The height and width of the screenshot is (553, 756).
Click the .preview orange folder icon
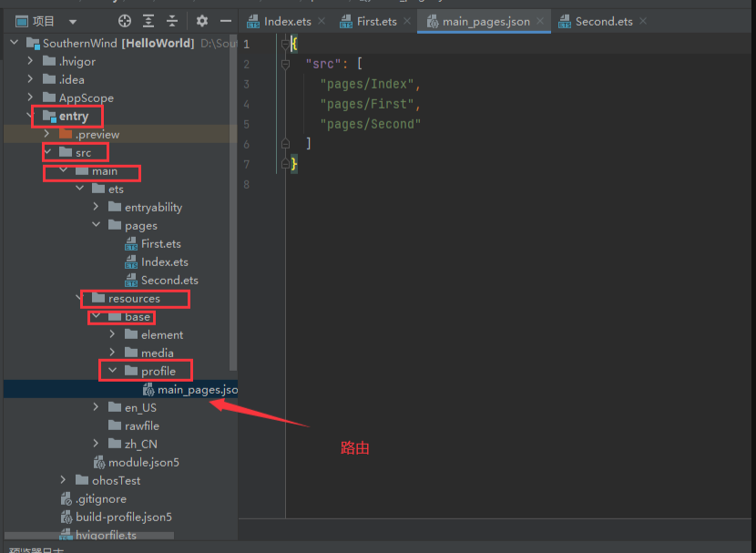point(66,134)
